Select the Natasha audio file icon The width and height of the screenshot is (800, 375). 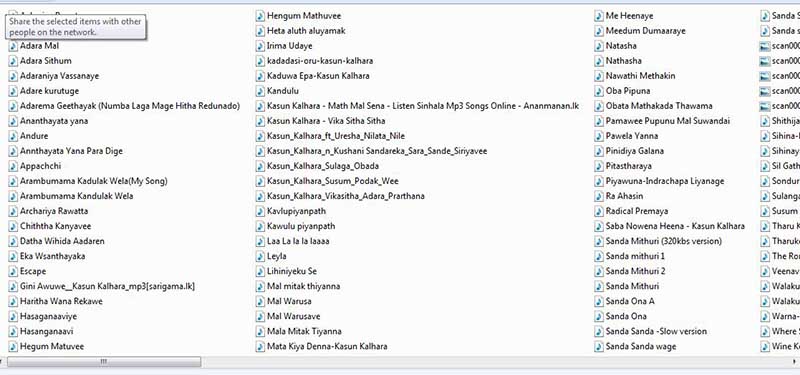pos(599,46)
